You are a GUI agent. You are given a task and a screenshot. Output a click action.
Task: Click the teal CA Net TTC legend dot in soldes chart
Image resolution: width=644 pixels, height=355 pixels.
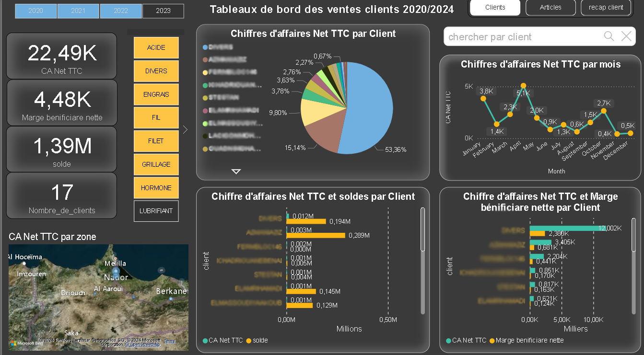tap(205, 341)
